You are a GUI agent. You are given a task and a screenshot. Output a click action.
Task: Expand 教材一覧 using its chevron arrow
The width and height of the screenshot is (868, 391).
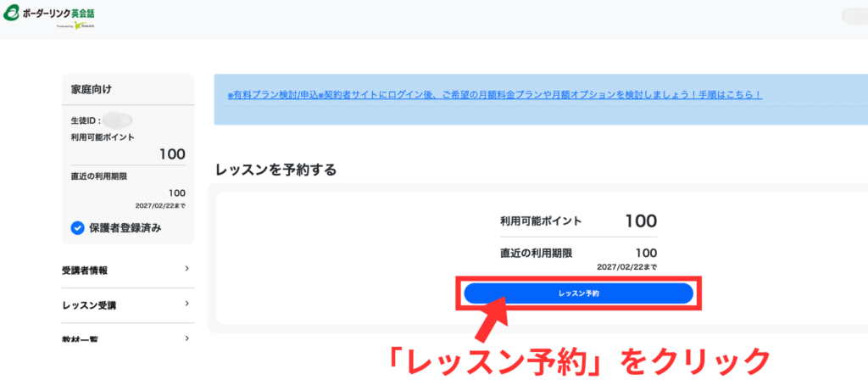186,338
